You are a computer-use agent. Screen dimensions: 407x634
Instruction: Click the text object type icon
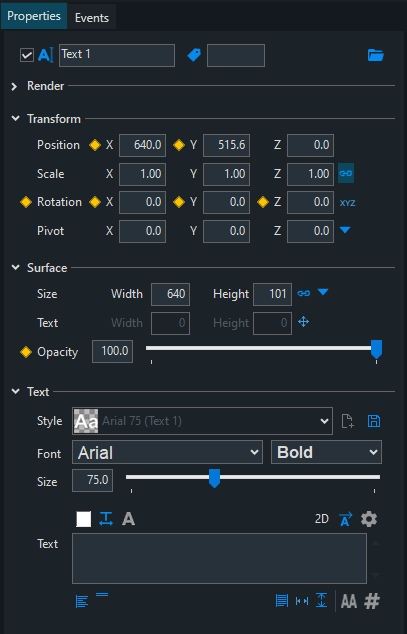coord(46,55)
